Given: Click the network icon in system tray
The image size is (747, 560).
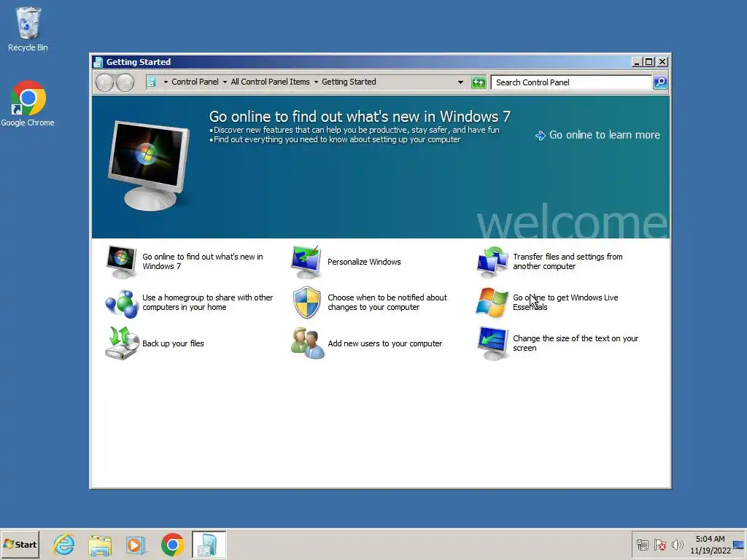Looking at the screenshot, I should pyautogui.click(x=642, y=545).
